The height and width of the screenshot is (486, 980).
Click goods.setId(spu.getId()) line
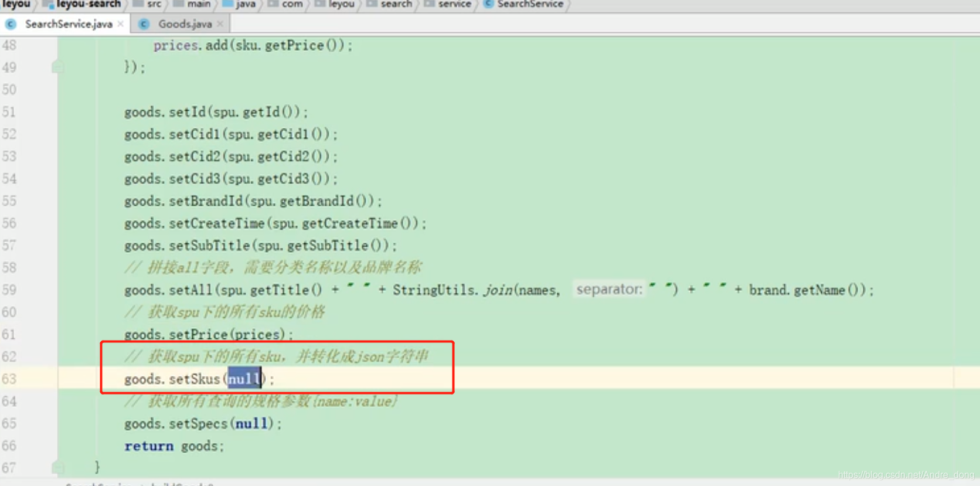point(216,112)
